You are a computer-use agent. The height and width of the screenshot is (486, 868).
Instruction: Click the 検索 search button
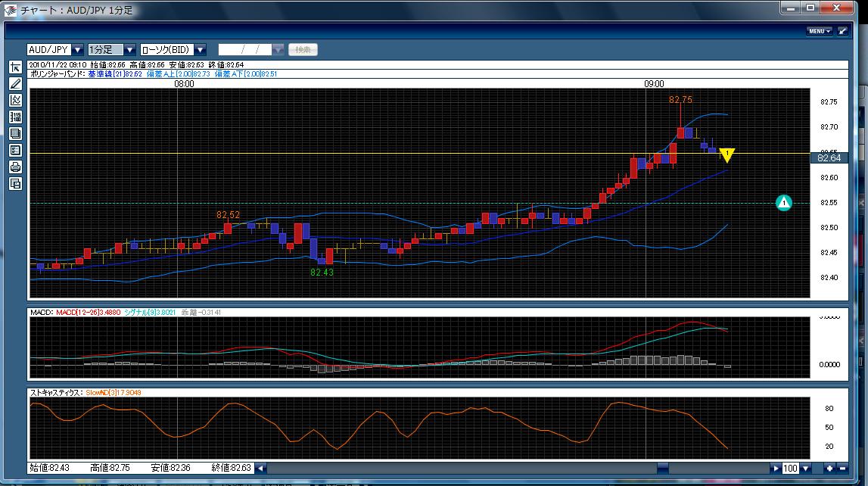[303, 50]
